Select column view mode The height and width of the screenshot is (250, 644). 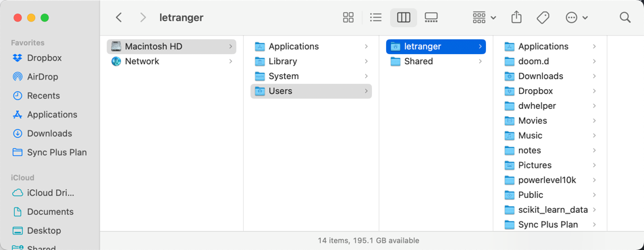(404, 18)
